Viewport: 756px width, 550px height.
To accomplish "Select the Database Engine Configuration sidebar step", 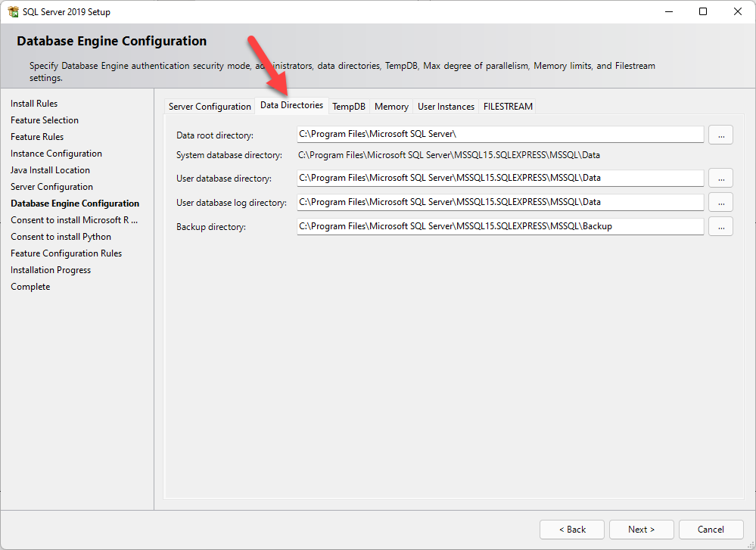I will pyautogui.click(x=75, y=204).
